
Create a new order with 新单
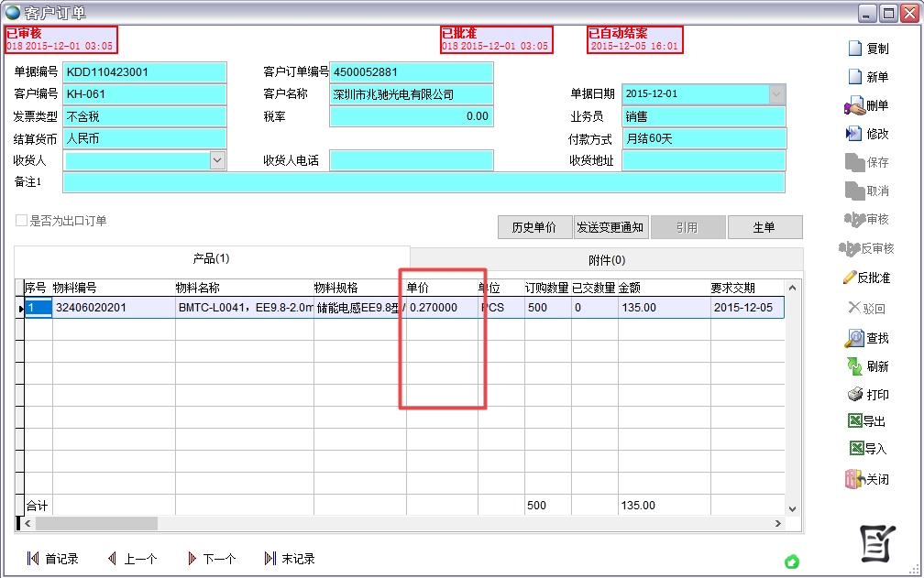pyautogui.click(x=854, y=77)
